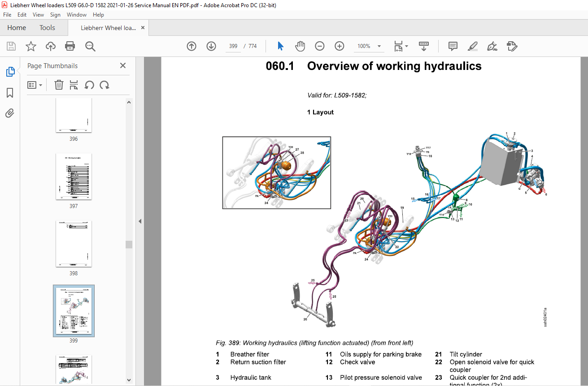The width and height of the screenshot is (588, 386).
Task: Click the total page count '774'
Action: coord(253,46)
